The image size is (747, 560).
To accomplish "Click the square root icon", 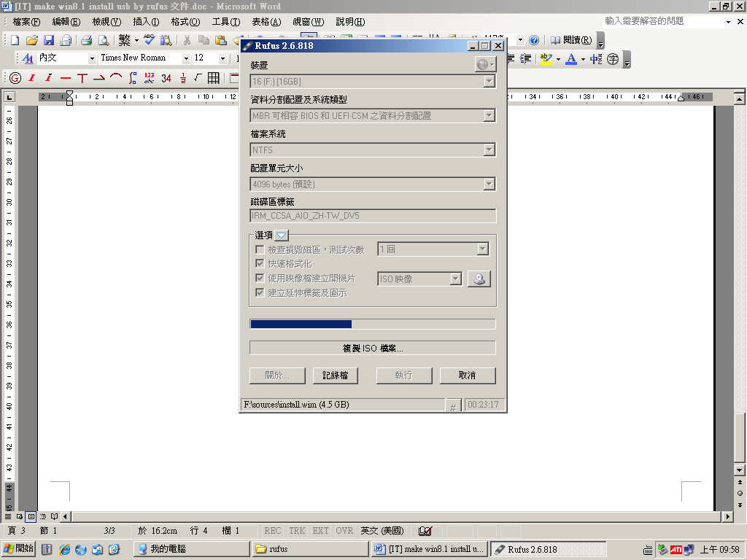I will 198,78.
